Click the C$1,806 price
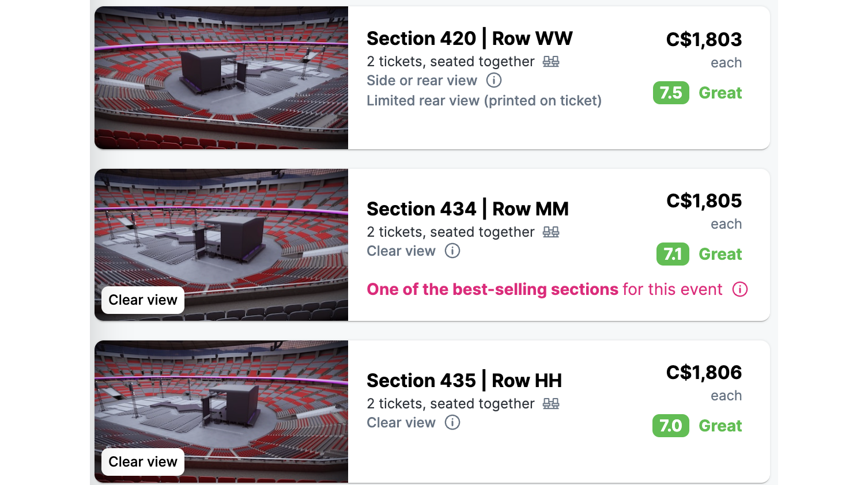 click(704, 372)
